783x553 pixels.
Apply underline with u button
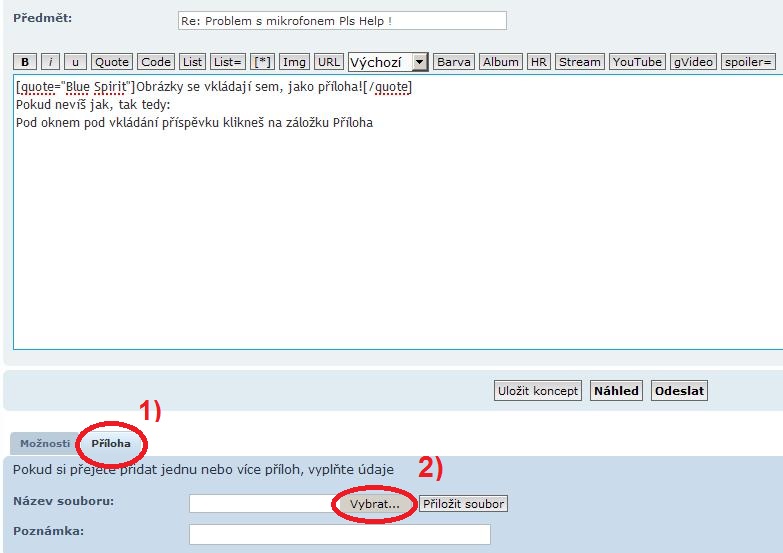point(75,62)
